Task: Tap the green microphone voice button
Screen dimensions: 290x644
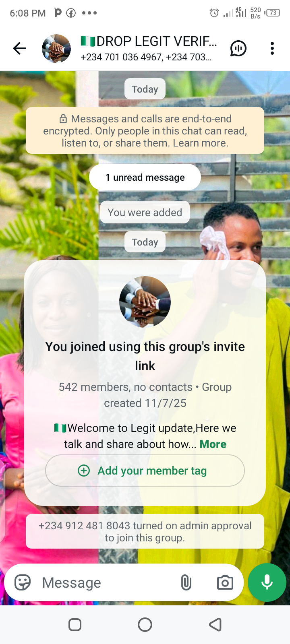Action: [267, 582]
